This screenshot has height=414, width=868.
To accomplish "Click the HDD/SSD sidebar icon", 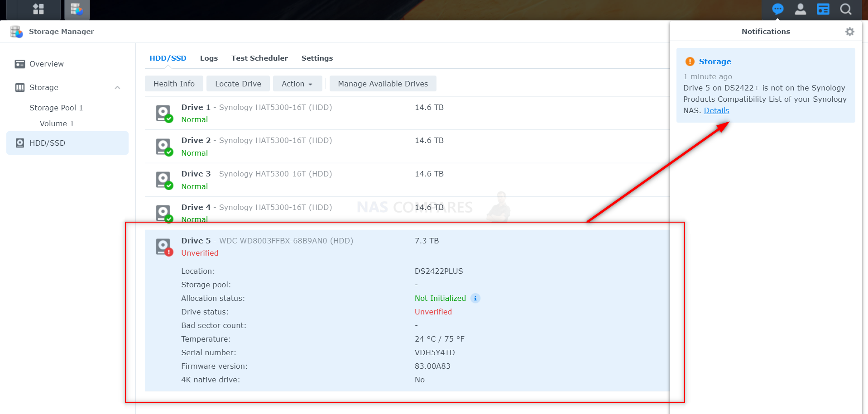I will tap(20, 143).
